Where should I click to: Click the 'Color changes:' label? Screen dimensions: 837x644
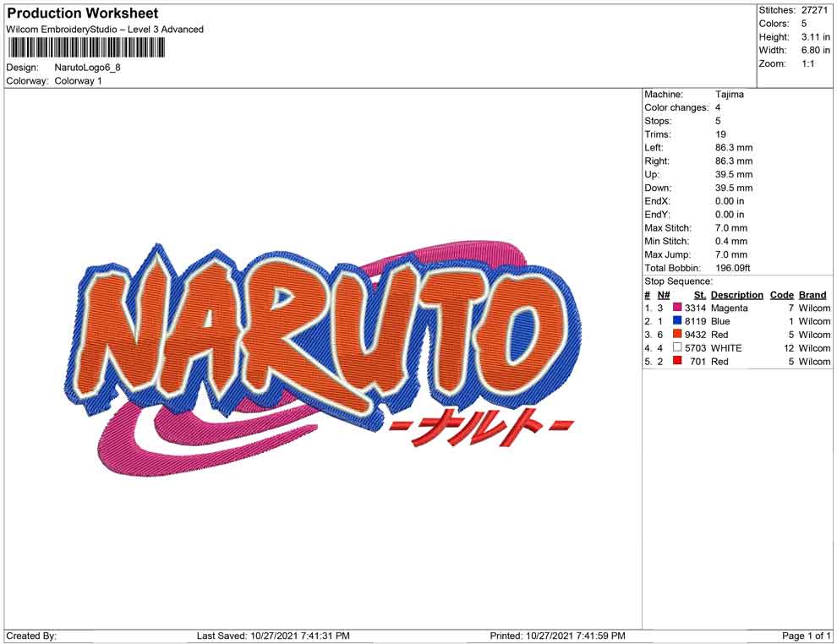[x=676, y=108]
